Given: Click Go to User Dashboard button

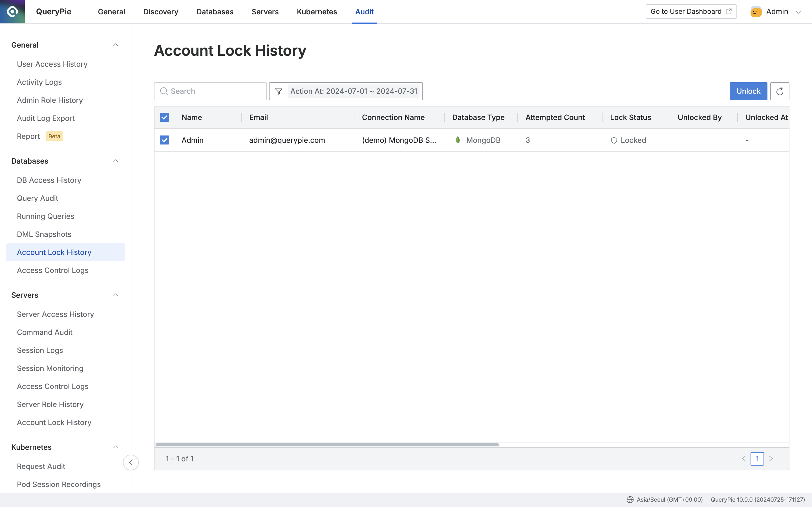Looking at the screenshot, I should tap(691, 12).
